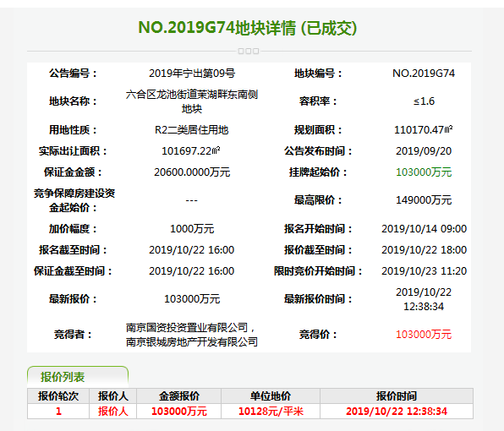Click the parcel name 六合区龙池街道茉湖畔东南侧地块

192,101
